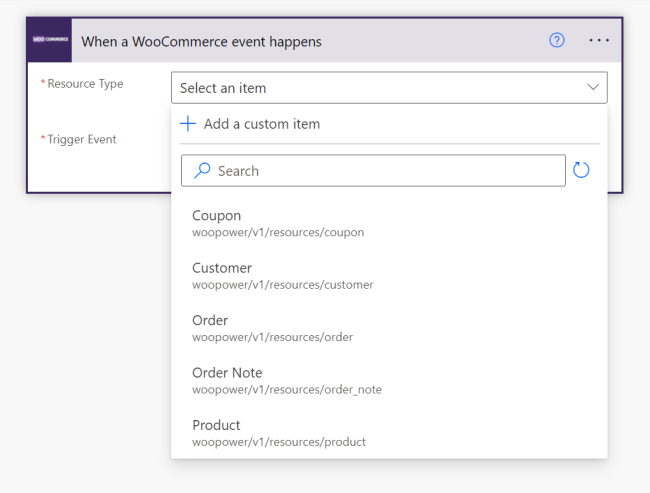
Task: Open the help question mark icon
Action: pos(557,41)
